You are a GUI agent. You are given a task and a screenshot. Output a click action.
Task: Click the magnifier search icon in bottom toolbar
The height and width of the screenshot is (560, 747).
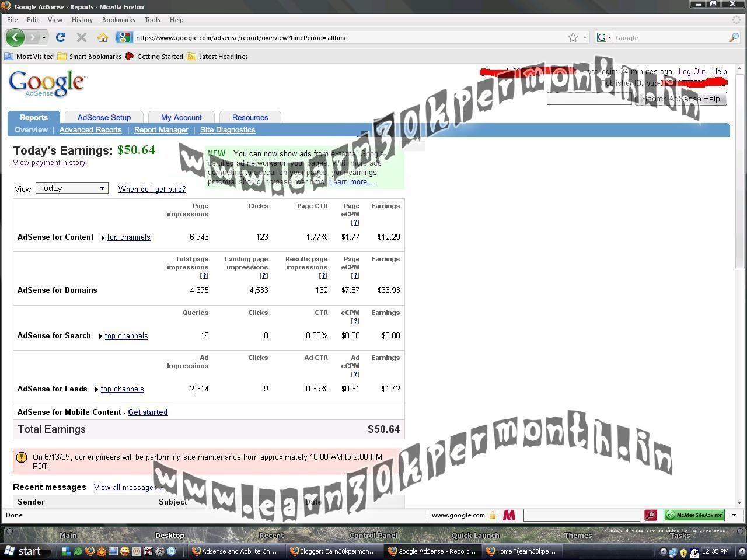pyautogui.click(x=651, y=515)
